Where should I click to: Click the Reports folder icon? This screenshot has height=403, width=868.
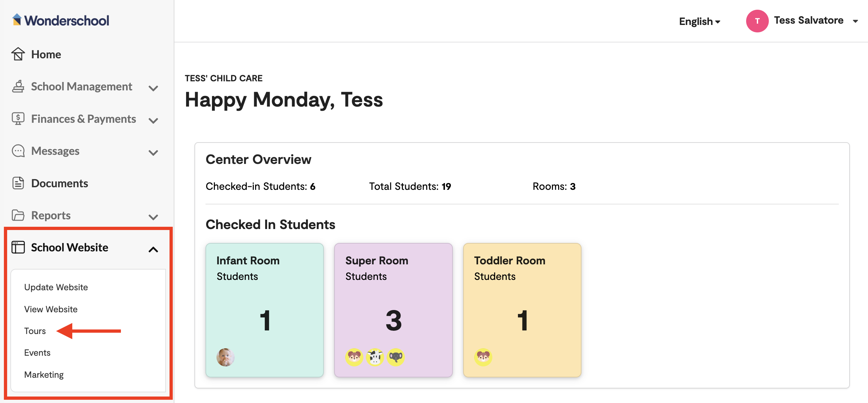coord(18,215)
